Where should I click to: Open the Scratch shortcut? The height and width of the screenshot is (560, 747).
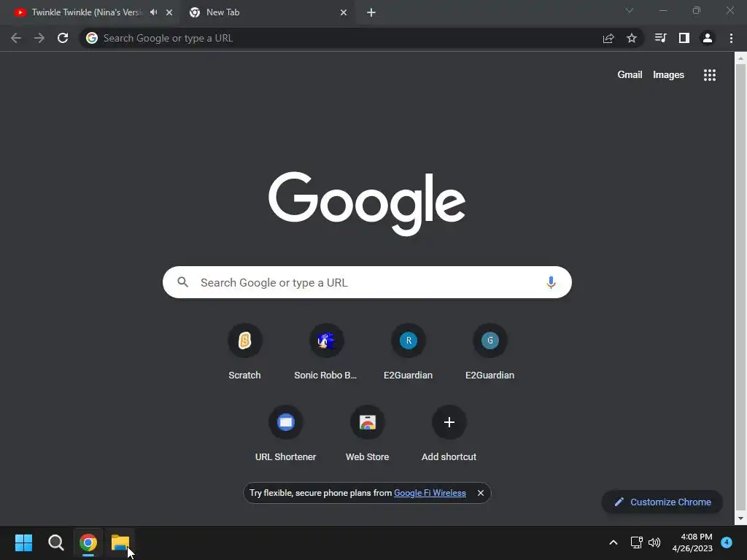(244, 352)
